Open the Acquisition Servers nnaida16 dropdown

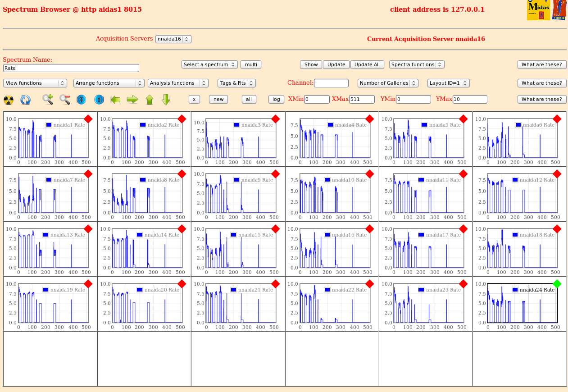point(173,39)
